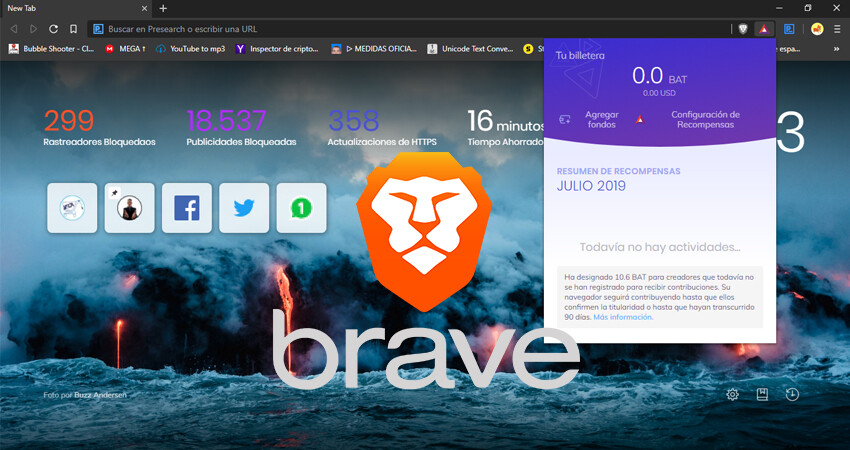Close the New Tab tab

coord(144,8)
